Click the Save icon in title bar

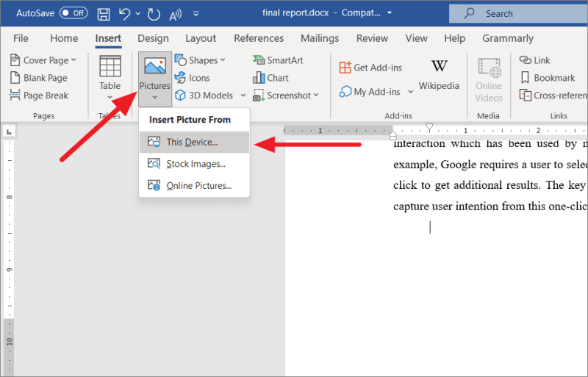coord(104,14)
